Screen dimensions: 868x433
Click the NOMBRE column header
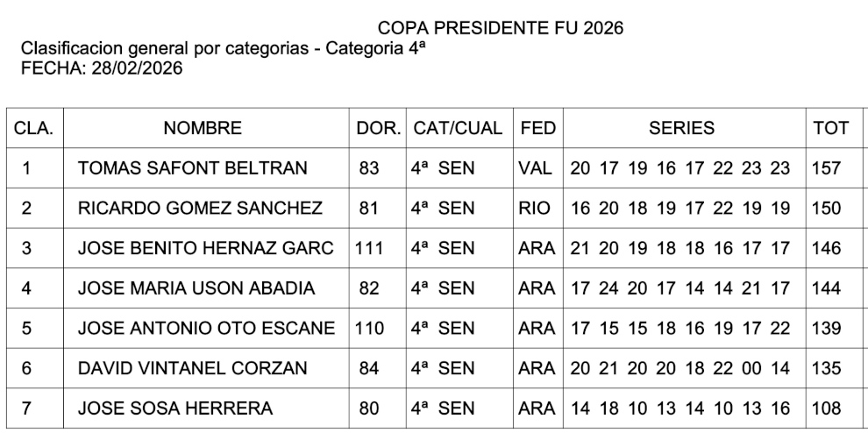[203, 128]
